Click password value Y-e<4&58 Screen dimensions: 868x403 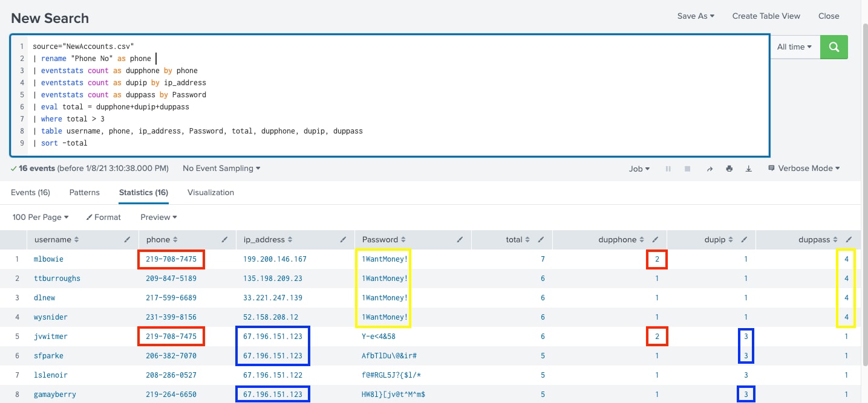(379, 337)
